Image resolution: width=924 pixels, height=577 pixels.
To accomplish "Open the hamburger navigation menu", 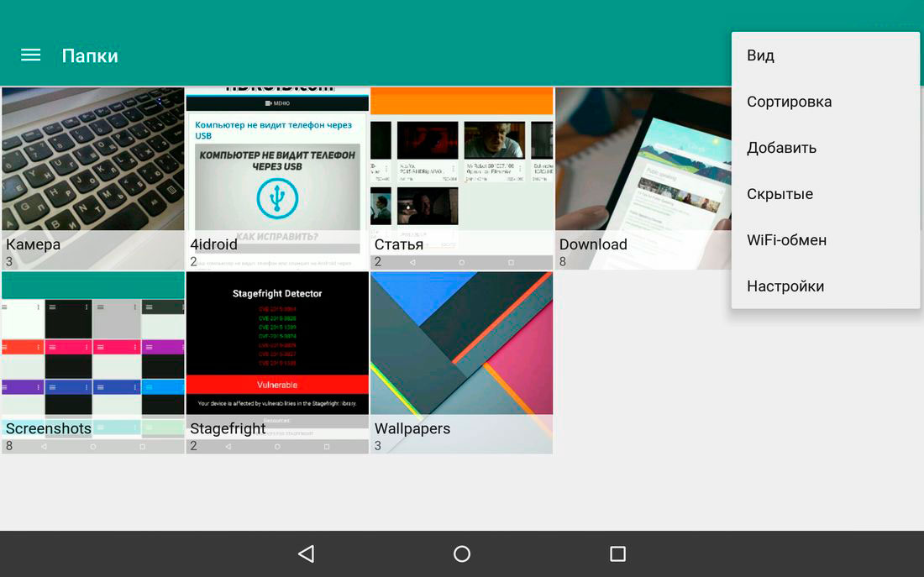I will pos(30,55).
